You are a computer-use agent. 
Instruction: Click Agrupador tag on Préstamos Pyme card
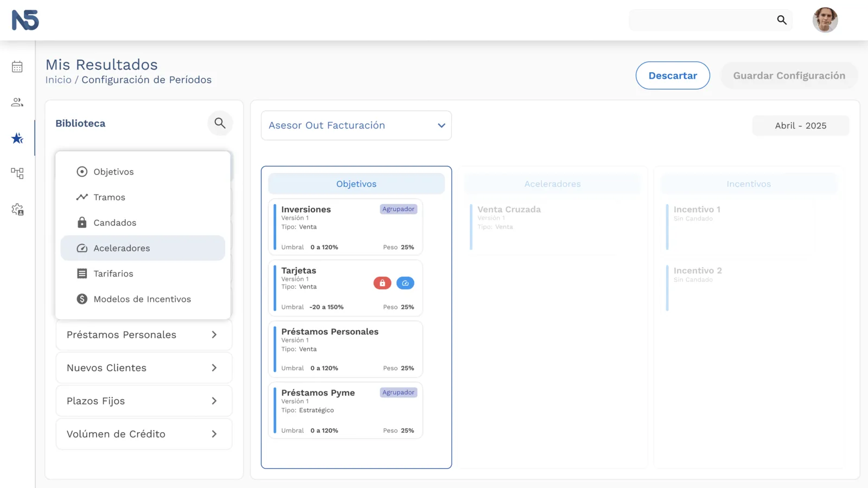coord(398,392)
